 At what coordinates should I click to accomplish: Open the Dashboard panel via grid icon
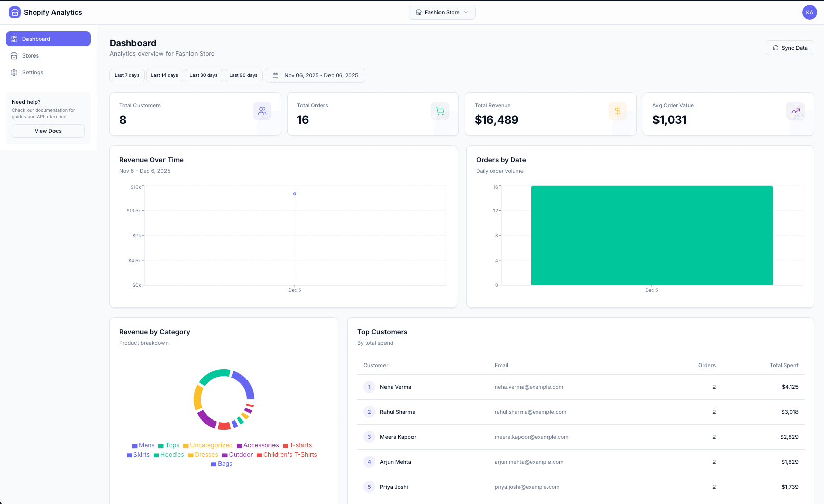tap(14, 38)
